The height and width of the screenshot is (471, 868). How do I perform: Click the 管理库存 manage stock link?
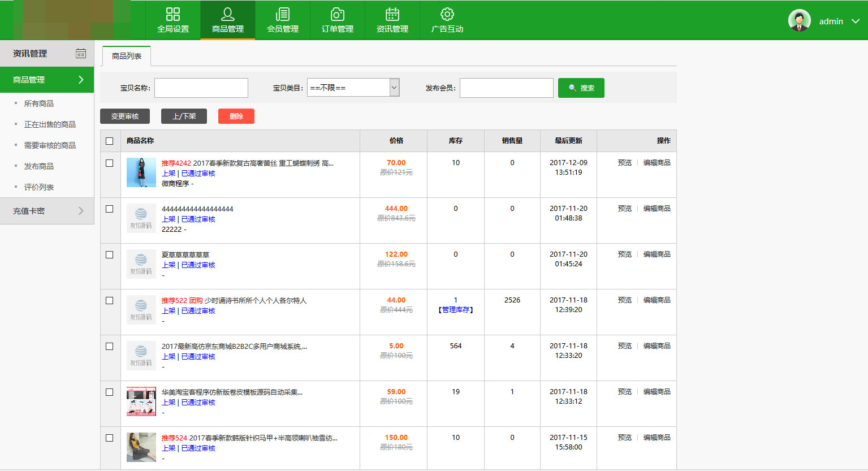pos(456,310)
